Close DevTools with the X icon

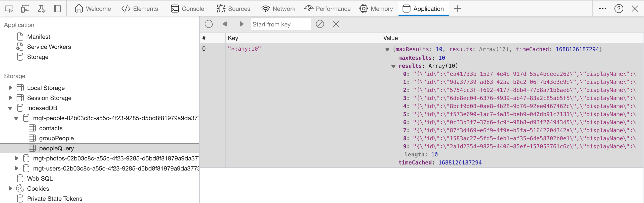point(635,9)
